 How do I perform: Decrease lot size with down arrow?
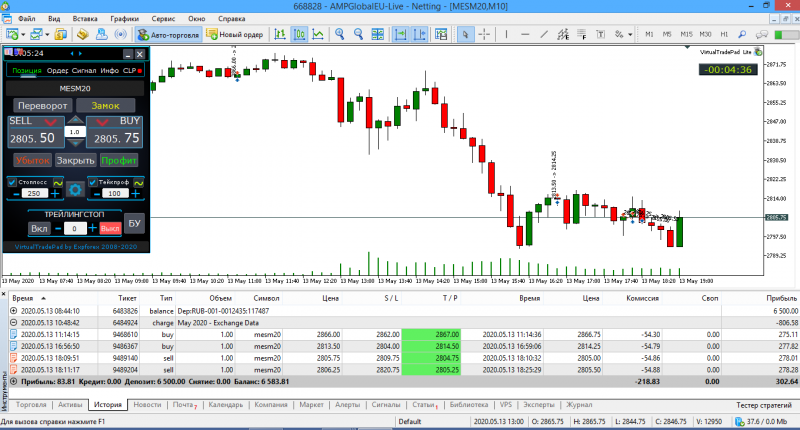(x=75, y=143)
